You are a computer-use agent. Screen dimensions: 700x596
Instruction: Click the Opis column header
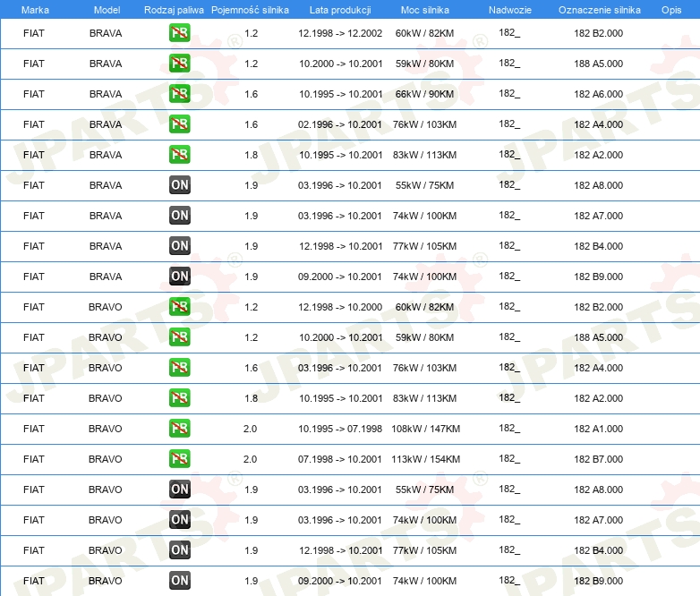click(671, 10)
